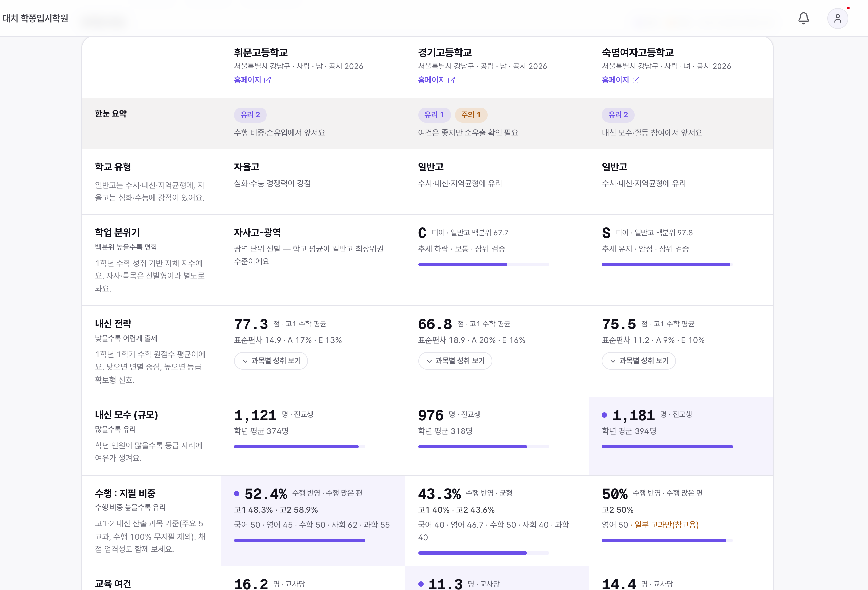Click the 학업 분위기 row label

point(117,233)
